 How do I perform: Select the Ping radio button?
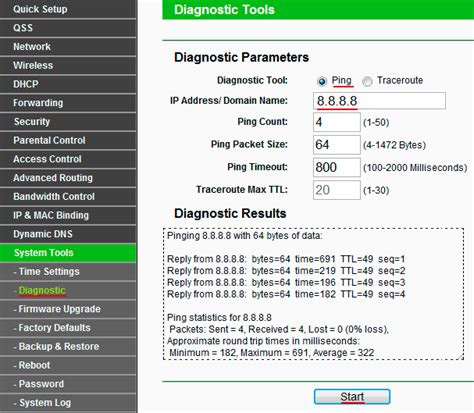click(322, 81)
